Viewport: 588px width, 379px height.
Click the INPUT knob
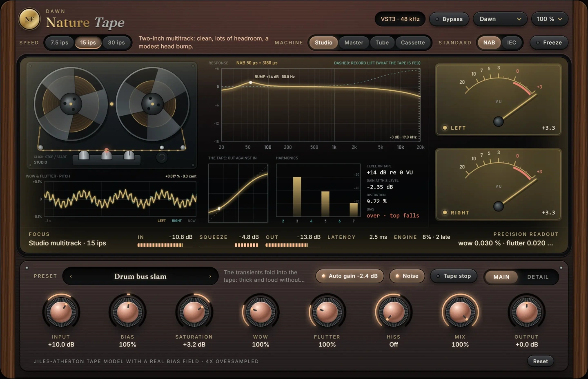point(61,312)
